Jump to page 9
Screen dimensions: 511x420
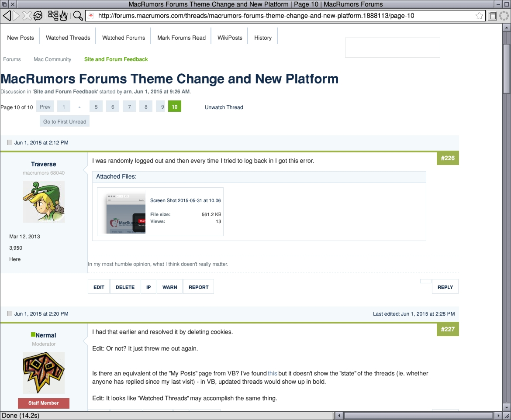pos(161,107)
